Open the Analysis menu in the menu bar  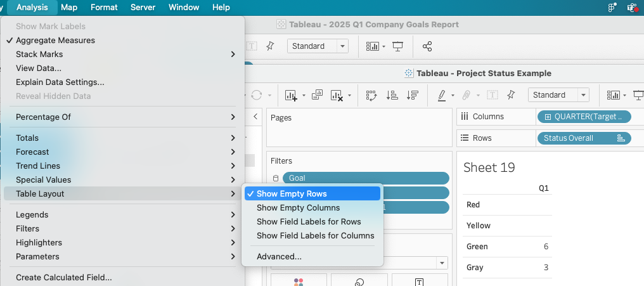click(32, 8)
